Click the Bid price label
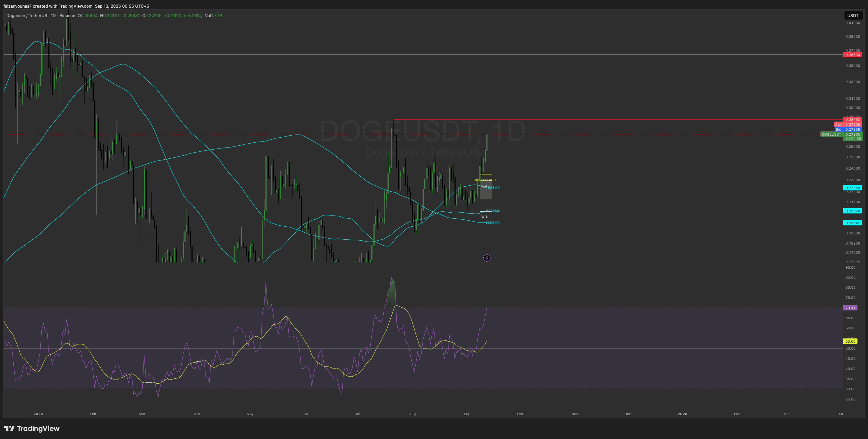This screenshot has height=439, width=868. [x=838, y=130]
